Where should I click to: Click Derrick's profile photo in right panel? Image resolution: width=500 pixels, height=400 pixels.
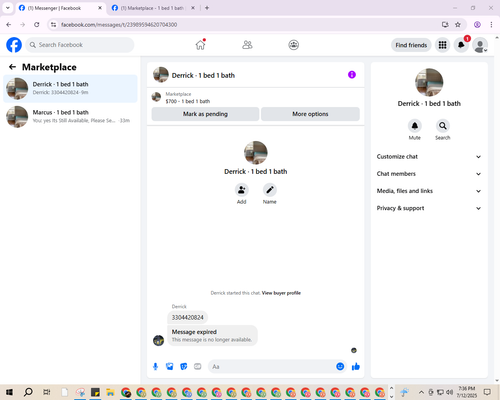pyautogui.click(x=429, y=82)
